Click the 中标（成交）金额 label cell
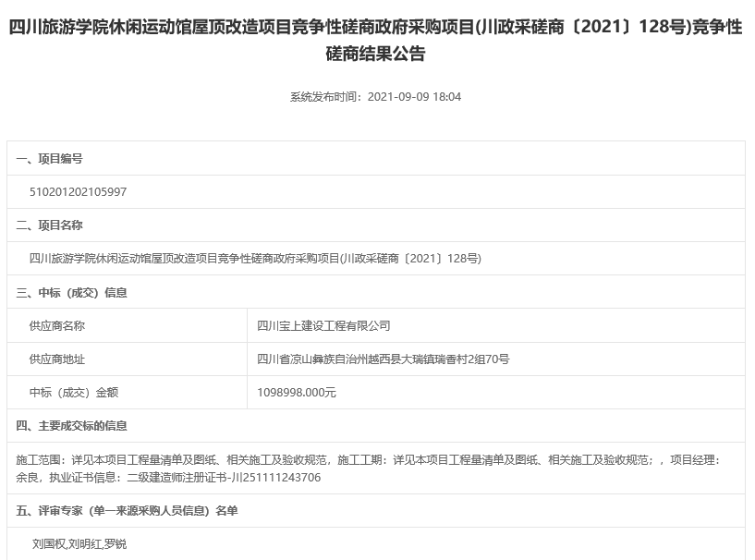The image size is (755, 560). (x=128, y=393)
